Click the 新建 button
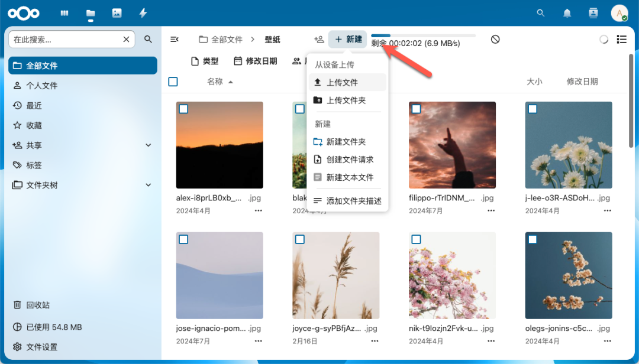Image resolution: width=639 pixels, height=364 pixels. click(347, 39)
